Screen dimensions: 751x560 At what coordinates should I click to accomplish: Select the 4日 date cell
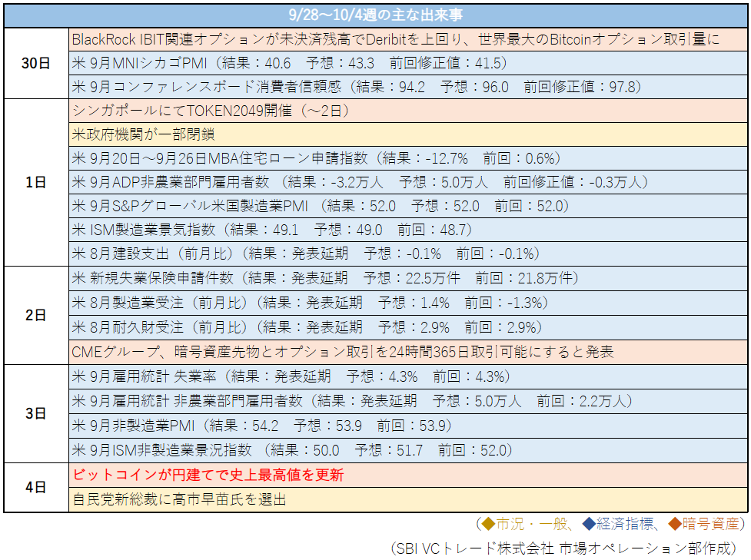(36, 487)
